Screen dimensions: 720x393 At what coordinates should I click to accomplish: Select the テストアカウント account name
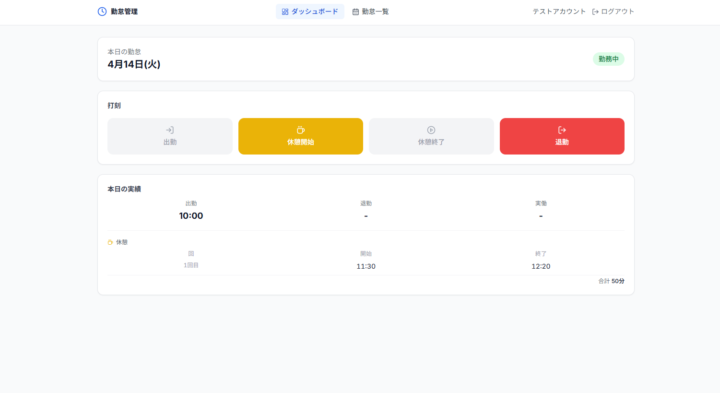point(559,11)
